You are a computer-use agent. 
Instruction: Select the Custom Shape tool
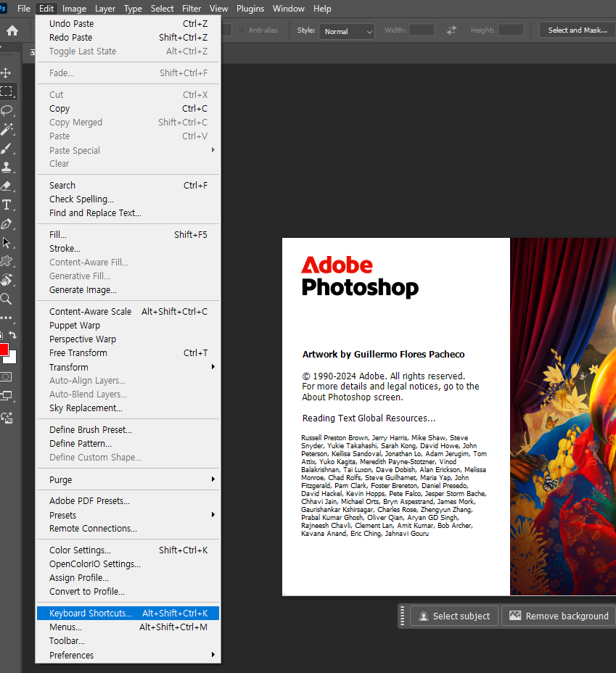[7, 261]
